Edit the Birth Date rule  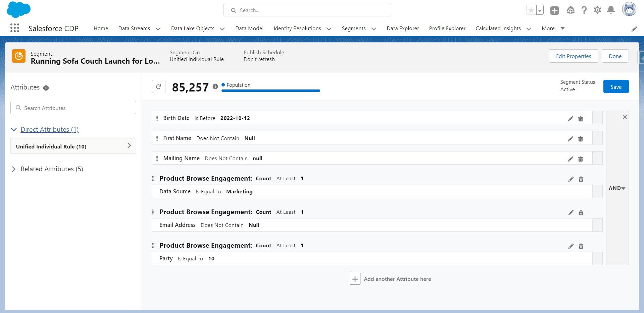(570, 119)
